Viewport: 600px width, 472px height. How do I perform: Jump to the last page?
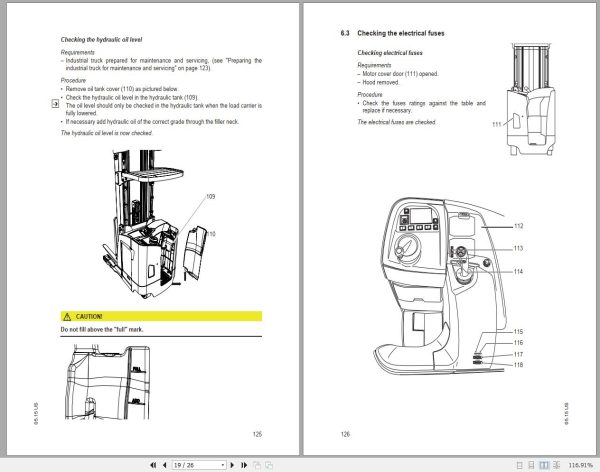tap(244, 465)
